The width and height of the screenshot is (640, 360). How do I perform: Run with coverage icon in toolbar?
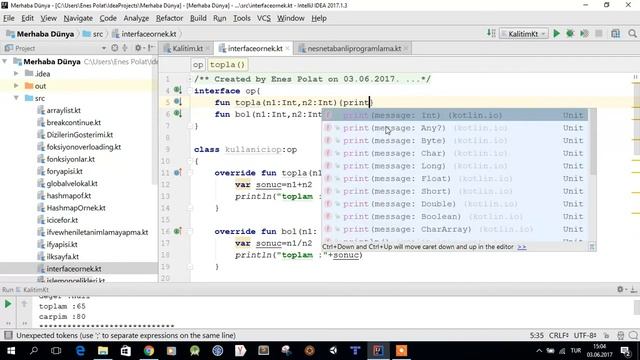coord(584,34)
